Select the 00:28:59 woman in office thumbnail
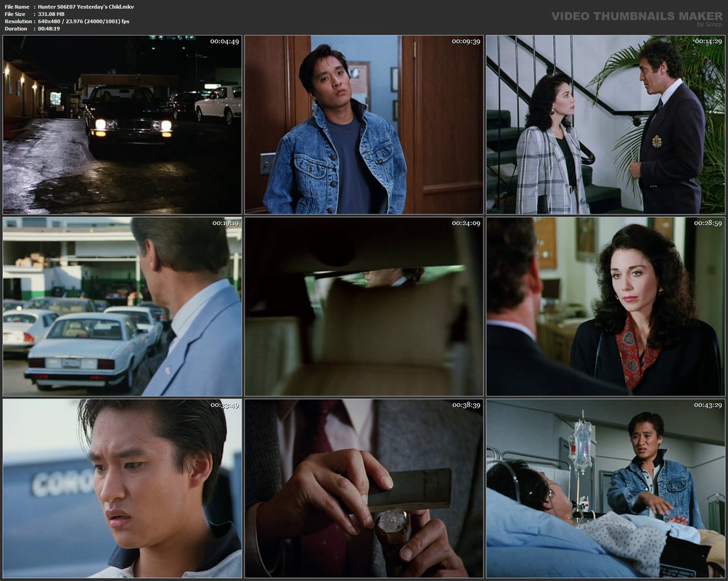Viewport: 728px width, 581px height. click(606, 306)
